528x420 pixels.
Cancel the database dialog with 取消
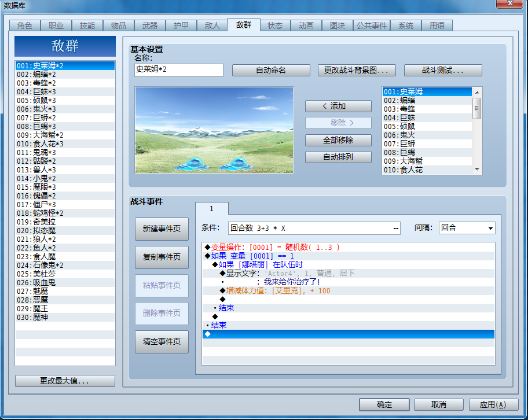pos(439,404)
